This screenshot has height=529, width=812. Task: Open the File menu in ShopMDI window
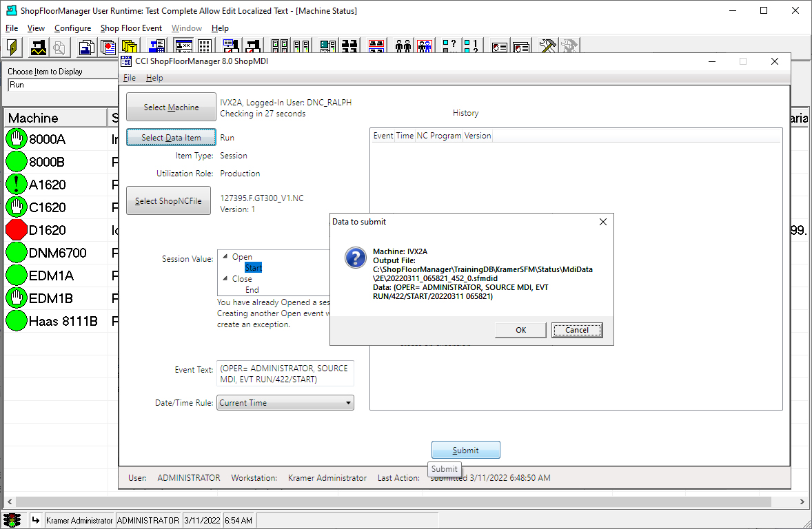point(130,78)
